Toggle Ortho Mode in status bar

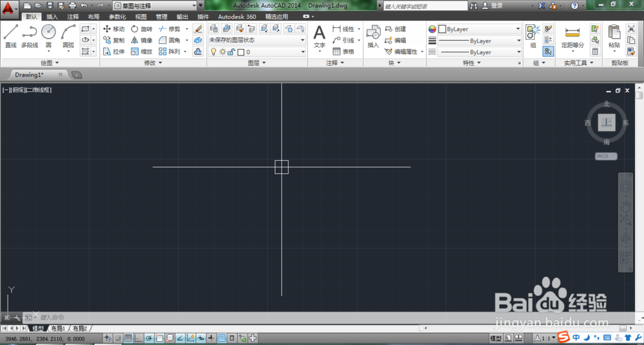click(x=138, y=339)
